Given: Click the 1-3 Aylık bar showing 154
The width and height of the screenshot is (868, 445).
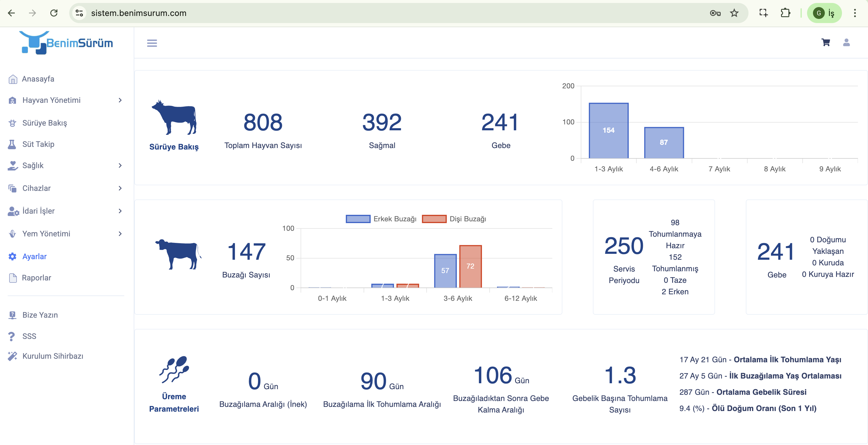Looking at the screenshot, I should (x=608, y=131).
